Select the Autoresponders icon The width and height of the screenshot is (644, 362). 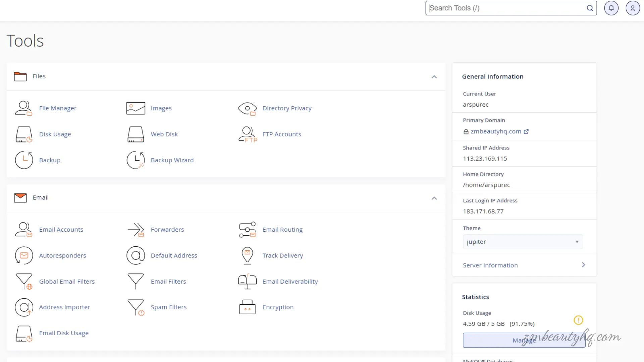[24, 256]
